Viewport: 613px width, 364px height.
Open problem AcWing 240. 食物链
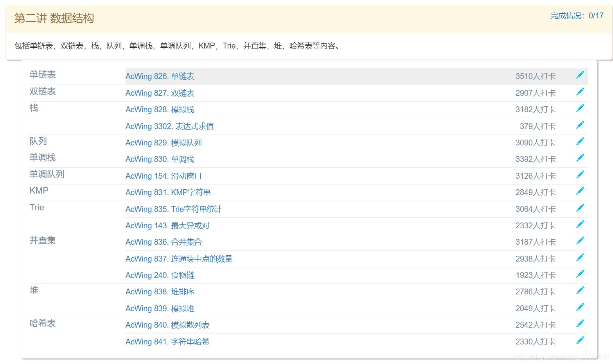pyautogui.click(x=160, y=275)
